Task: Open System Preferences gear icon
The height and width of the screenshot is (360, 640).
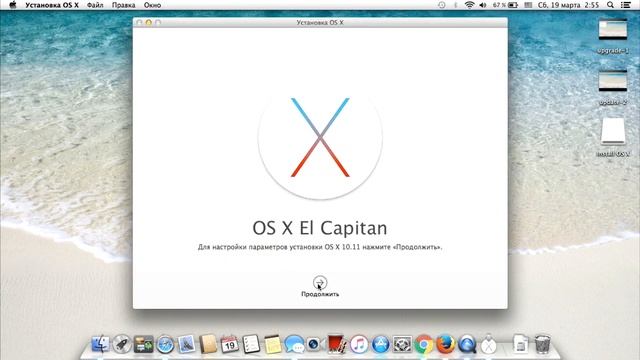Action: point(402,344)
